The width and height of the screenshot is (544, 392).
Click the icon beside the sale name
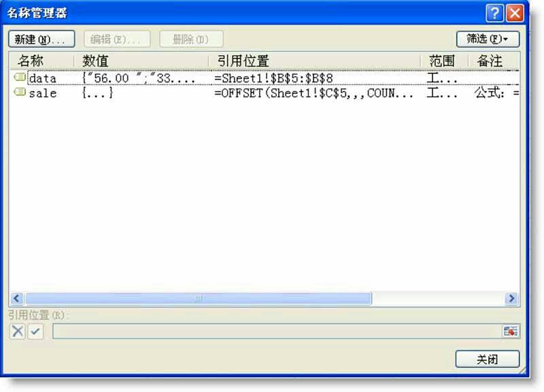[20, 93]
